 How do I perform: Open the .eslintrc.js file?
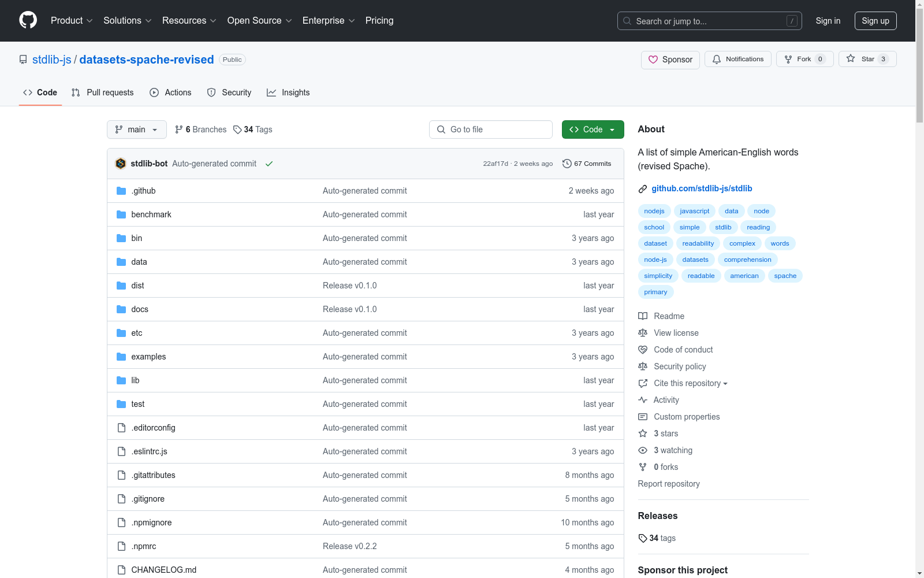point(149,451)
